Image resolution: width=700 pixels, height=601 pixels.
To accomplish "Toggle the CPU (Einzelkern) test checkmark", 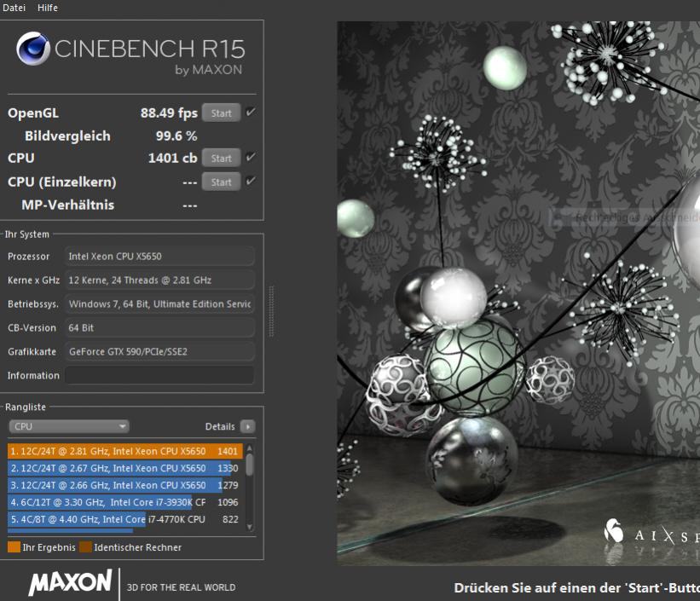I will click(x=251, y=181).
